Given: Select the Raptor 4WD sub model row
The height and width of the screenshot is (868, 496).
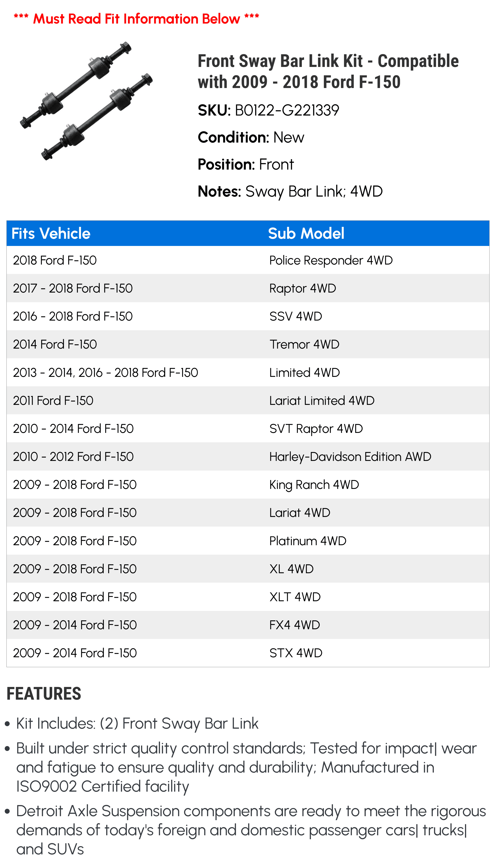Looking at the screenshot, I should point(248,288).
